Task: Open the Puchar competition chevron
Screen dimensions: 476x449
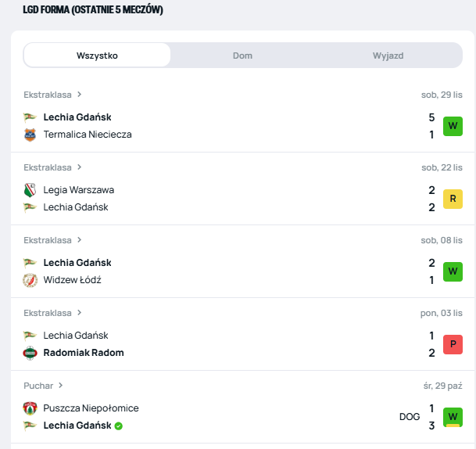Action: click(x=61, y=386)
